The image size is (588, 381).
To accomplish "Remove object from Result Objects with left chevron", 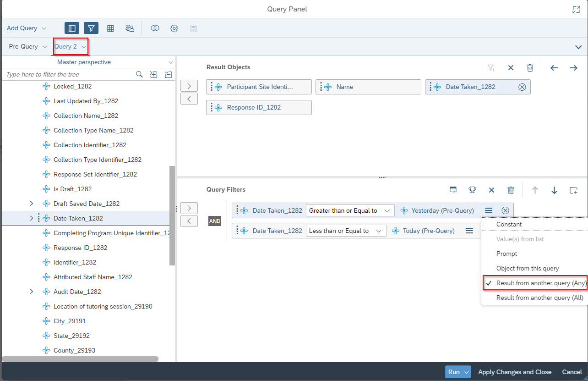I will point(189,99).
